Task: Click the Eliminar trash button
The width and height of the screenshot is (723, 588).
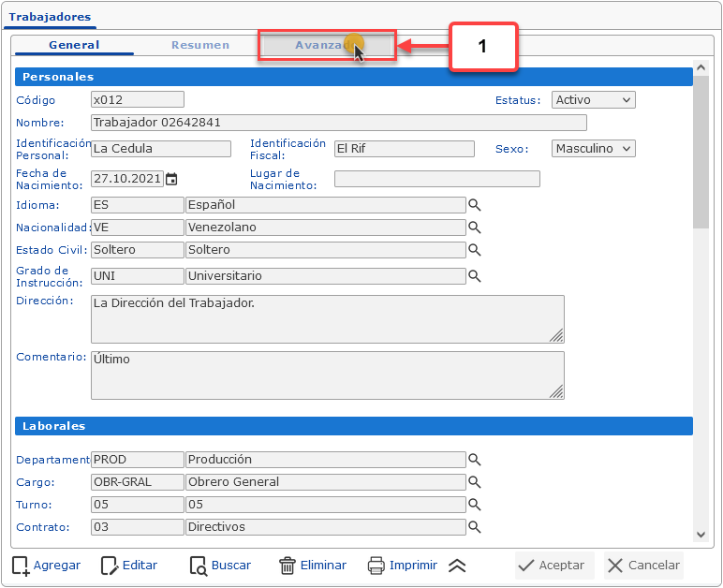Action: tap(313, 566)
